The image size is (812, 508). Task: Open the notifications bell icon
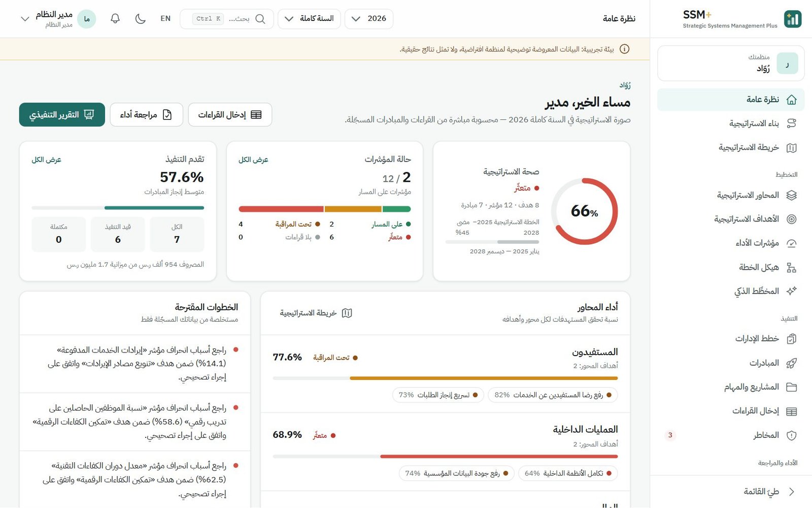pyautogui.click(x=115, y=19)
